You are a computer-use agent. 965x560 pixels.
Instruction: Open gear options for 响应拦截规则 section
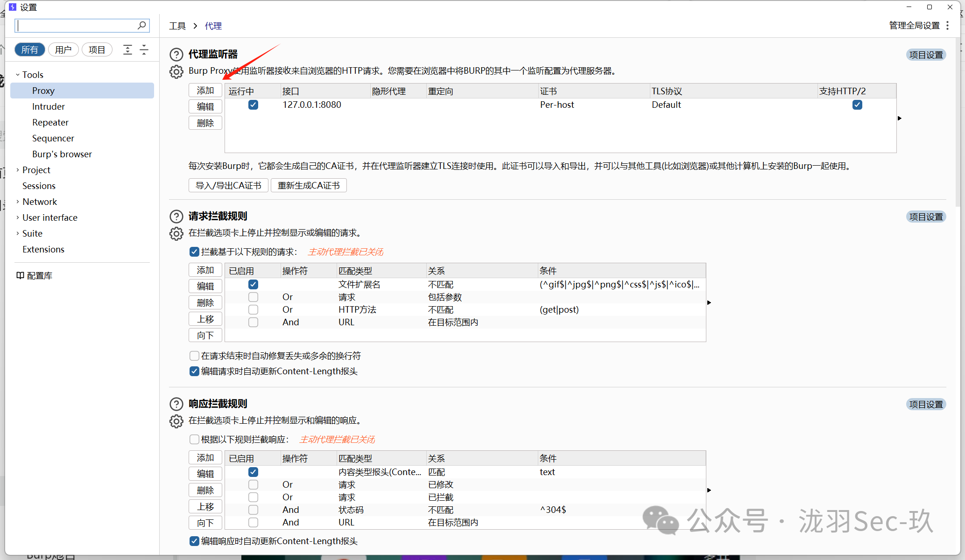(x=176, y=421)
